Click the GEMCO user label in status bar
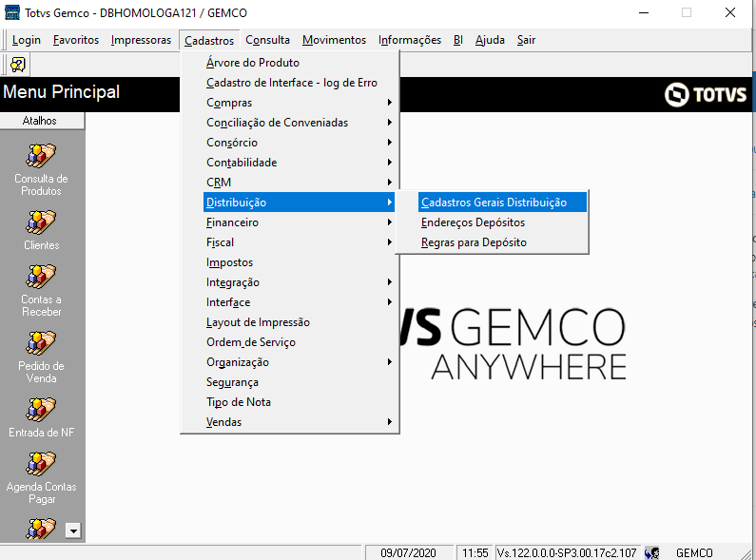Image resolution: width=756 pixels, height=560 pixels. tap(694, 552)
